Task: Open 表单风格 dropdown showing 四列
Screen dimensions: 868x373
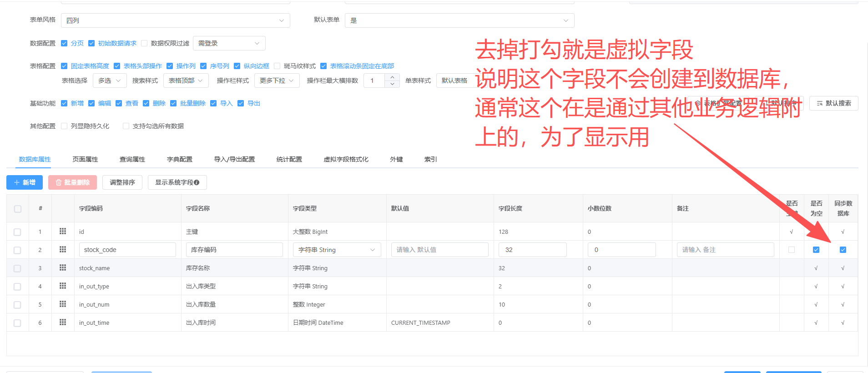Action: (x=175, y=20)
